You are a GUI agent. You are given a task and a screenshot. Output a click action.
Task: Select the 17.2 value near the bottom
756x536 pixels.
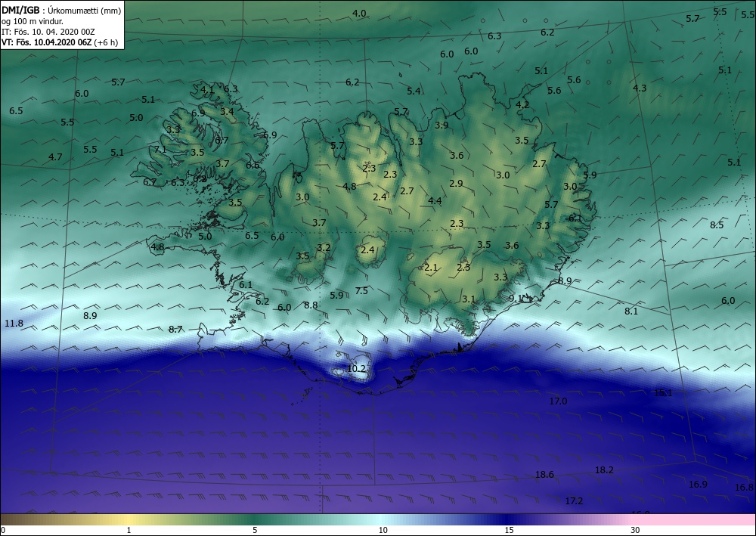pyautogui.click(x=574, y=501)
